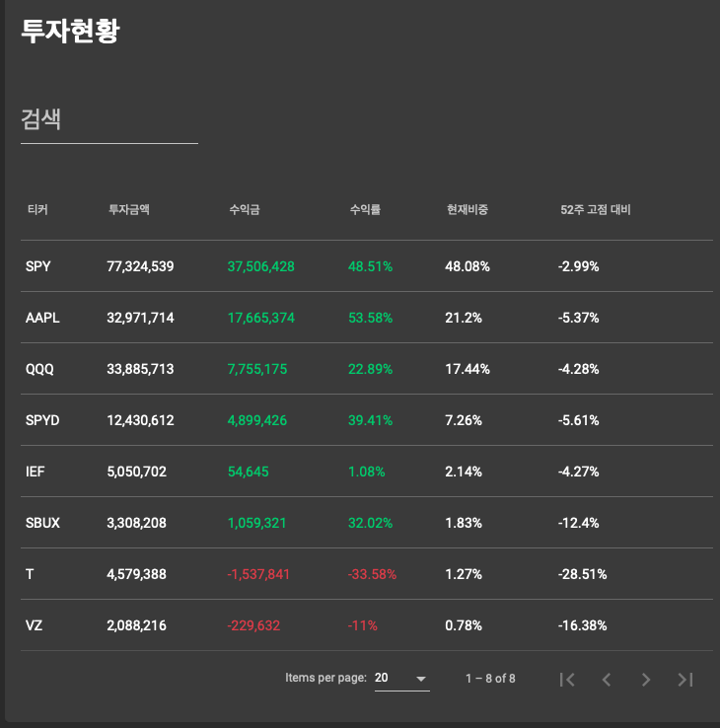The width and height of the screenshot is (720, 728).
Task: Click the dropdown arrow beside 20
Action: (x=421, y=679)
